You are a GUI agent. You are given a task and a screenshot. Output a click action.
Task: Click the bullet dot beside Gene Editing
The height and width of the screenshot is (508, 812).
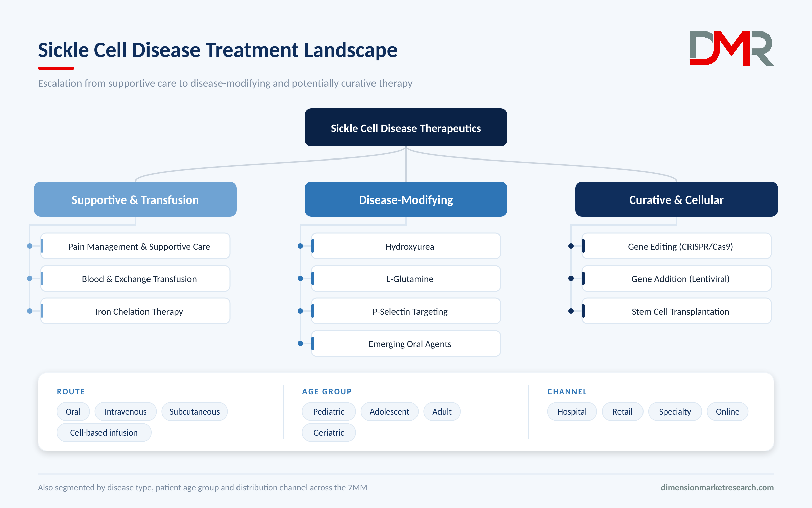point(571,246)
